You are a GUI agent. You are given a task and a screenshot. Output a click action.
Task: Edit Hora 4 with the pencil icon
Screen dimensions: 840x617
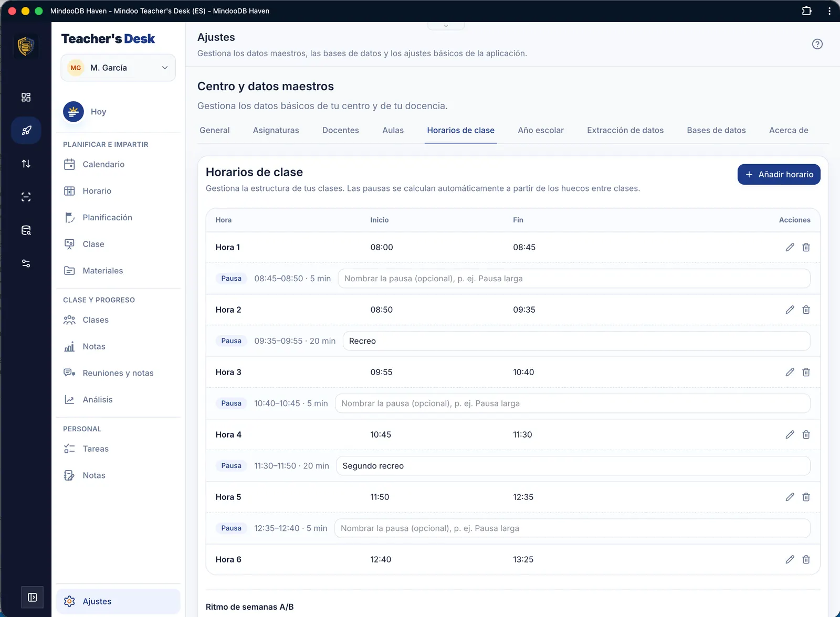point(790,434)
